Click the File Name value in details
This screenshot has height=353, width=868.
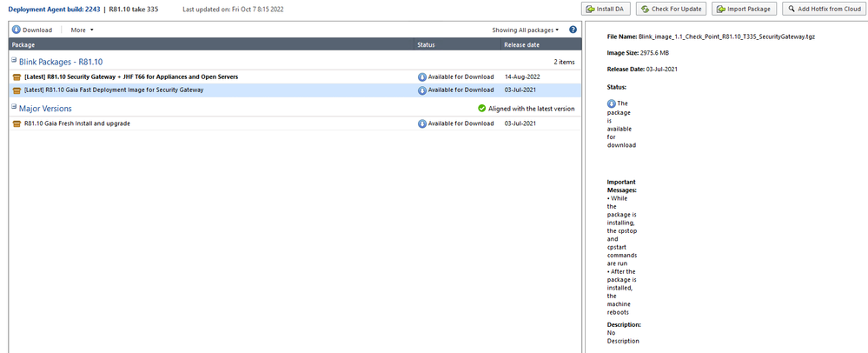(x=727, y=36)
